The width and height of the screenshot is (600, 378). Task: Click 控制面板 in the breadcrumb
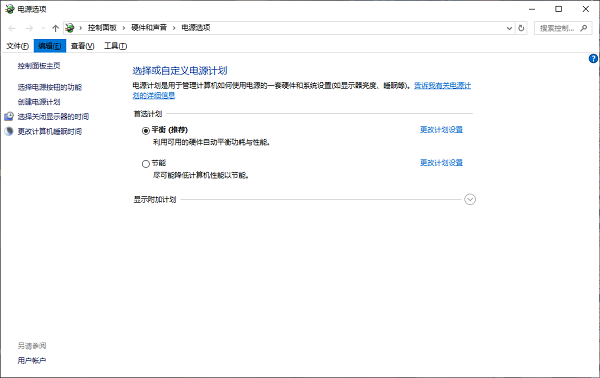(102, 28)
